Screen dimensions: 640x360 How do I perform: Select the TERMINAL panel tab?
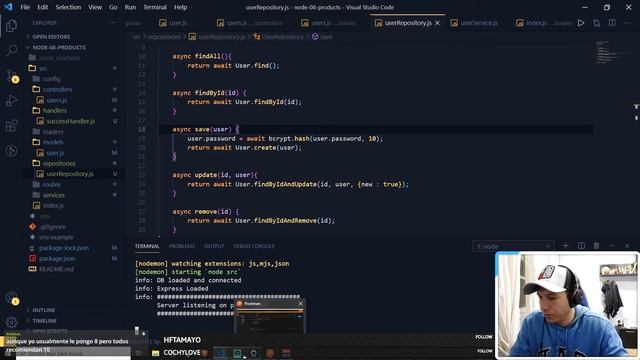click(x=147, y=246)
